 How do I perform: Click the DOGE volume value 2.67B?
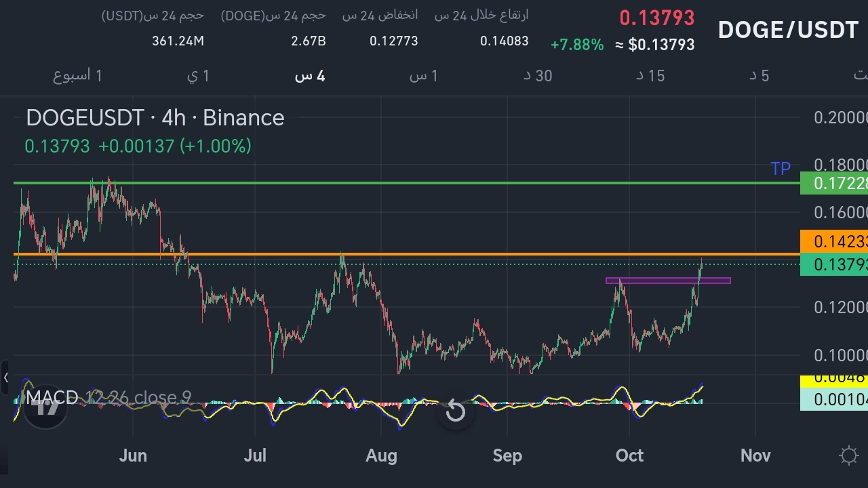point(309,41)
